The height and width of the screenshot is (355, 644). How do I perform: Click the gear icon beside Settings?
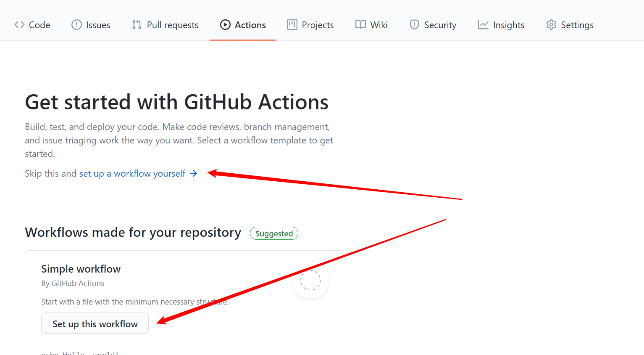(x=551, y=25)
